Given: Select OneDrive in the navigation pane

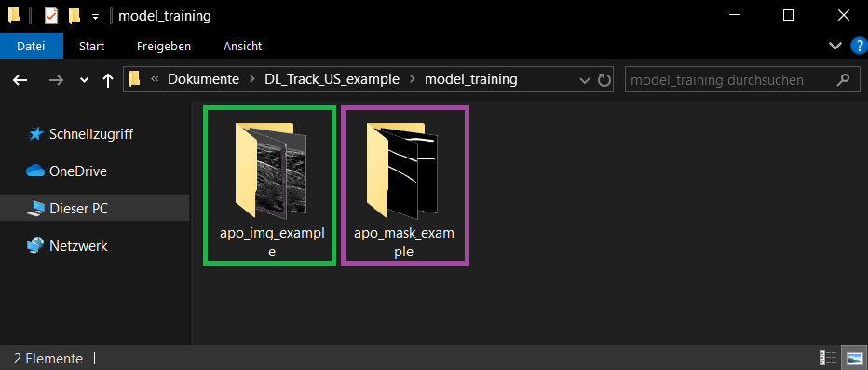Looking at the screenshot, I should click(66, 171).
